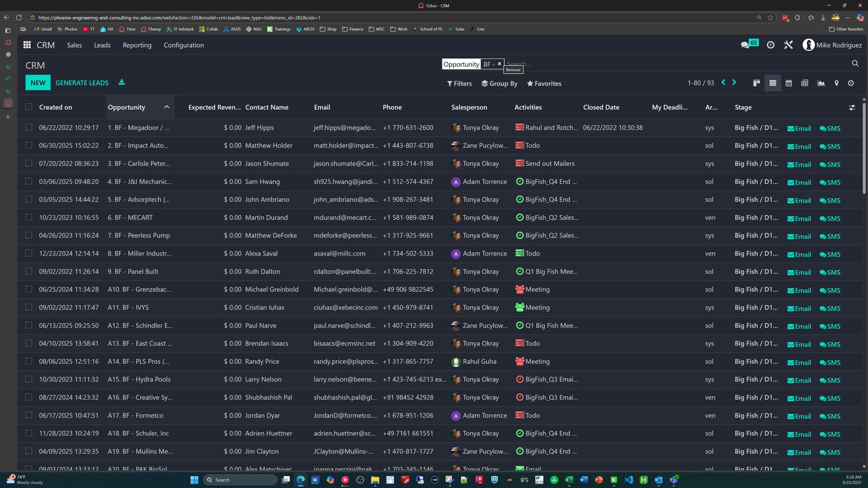The width and height of the screenshot is (868, 488).
Task: Open the Favorites dropdown
Action: 544,84
